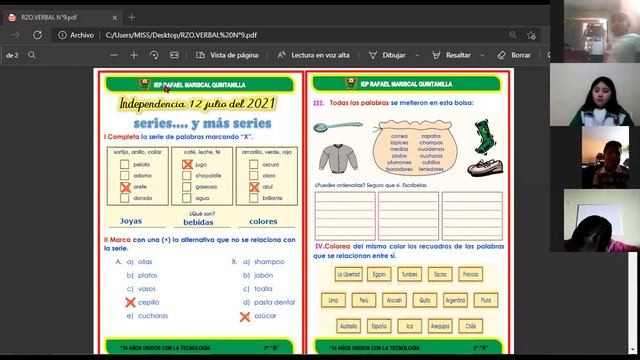The image size is (640, 360).
Task: Click option a) ollas
Action: click(139, 262)
